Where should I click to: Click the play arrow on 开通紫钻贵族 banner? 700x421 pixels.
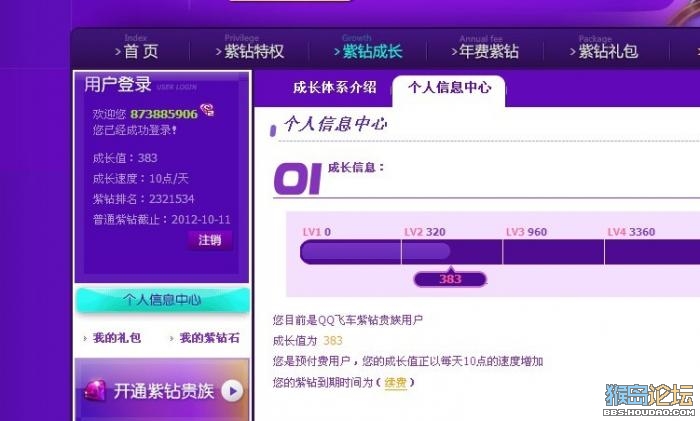[233, 391]
